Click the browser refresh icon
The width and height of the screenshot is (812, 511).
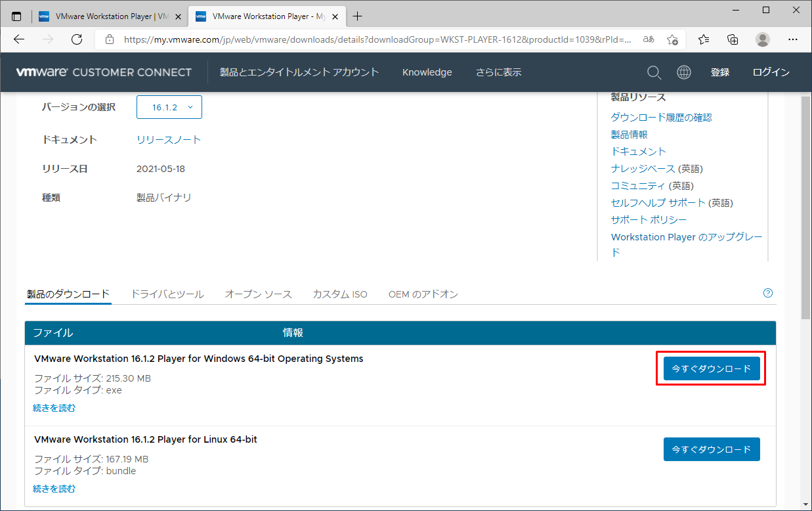coord(77,39)
